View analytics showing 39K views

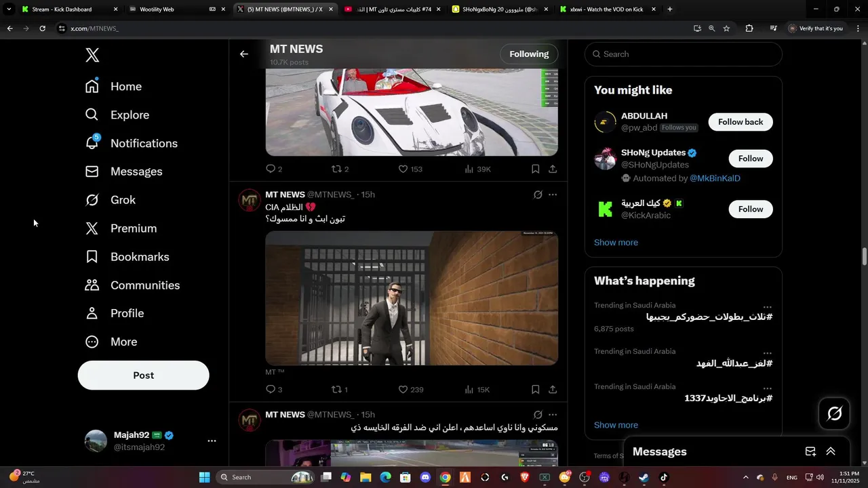[x=477, y=169]
